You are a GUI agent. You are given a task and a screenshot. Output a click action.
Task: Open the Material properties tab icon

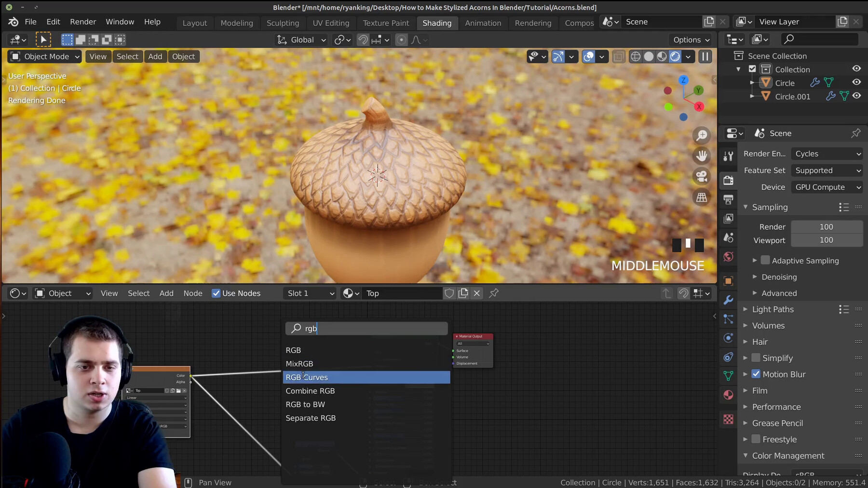pos(728,395)
